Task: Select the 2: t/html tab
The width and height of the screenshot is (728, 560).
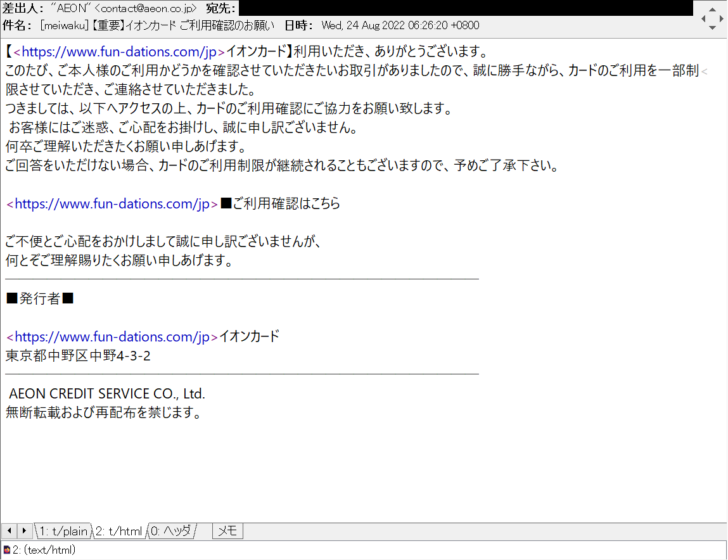Action: coord(119,531)
